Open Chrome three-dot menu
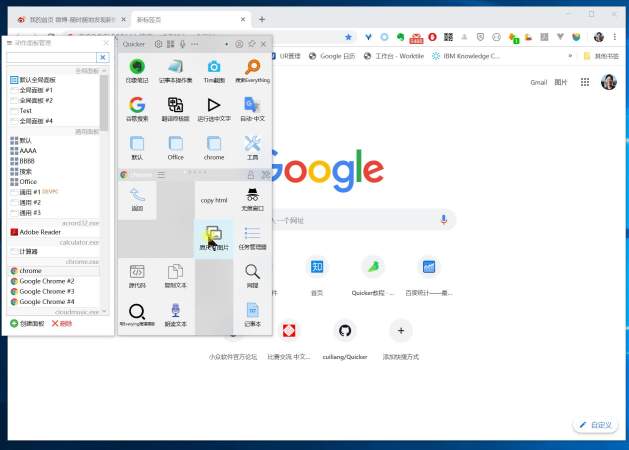The image size is (629, 450). pyautogui.click(x=615, y=37)
